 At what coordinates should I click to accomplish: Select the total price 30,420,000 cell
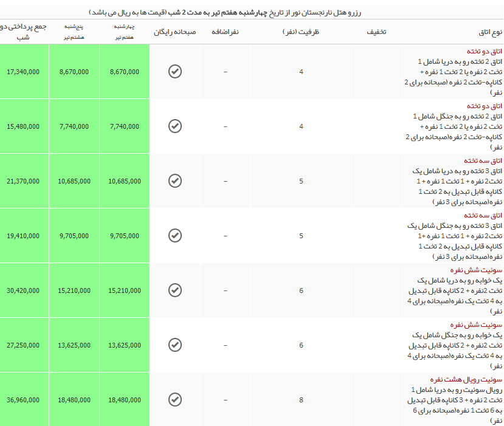(24, 290)
